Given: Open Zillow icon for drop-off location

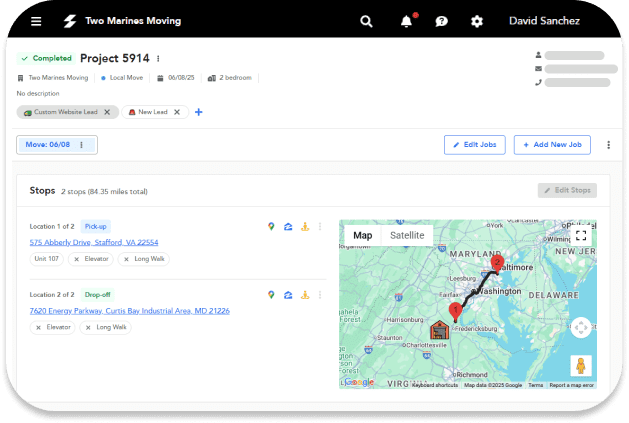Looking at the screenshot, I should click(x=288, y=295).
